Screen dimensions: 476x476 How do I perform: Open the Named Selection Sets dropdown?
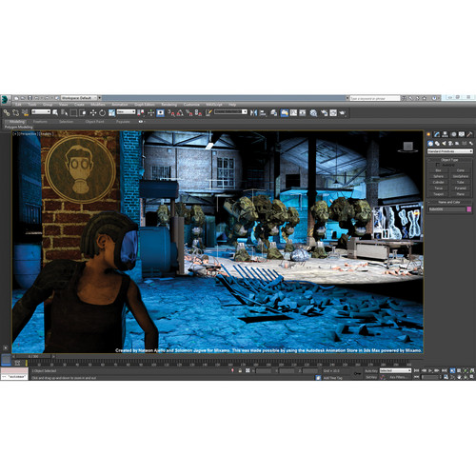[x=230, y=111]
